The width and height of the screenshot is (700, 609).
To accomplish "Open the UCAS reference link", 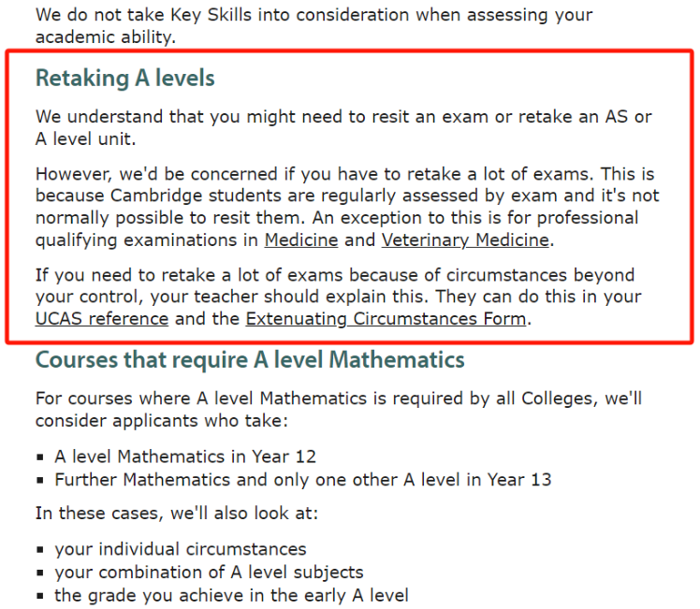I will point(102,319).
